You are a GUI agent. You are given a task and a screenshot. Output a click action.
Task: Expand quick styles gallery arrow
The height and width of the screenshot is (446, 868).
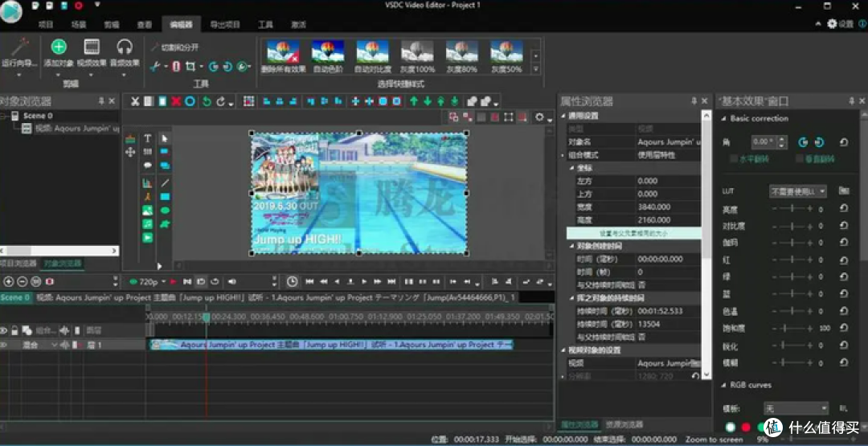[535, 69]
